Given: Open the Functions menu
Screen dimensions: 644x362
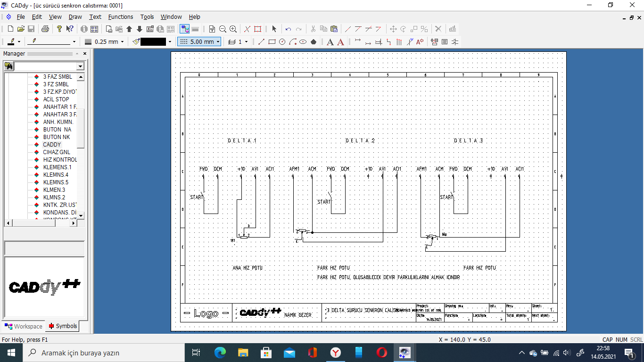Looking at the screenshot, I should (x=121, y=16).
